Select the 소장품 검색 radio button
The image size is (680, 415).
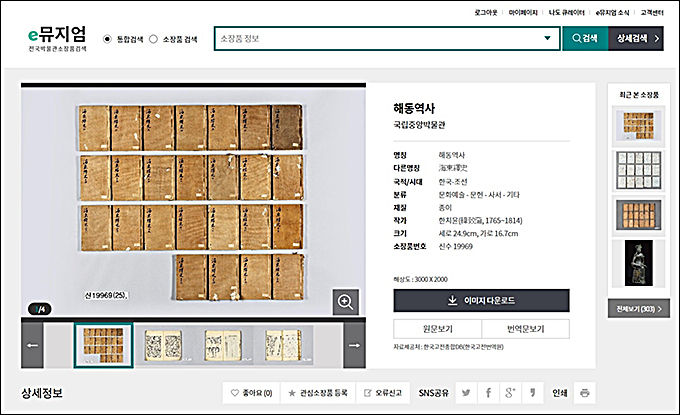tap(153, 39)
